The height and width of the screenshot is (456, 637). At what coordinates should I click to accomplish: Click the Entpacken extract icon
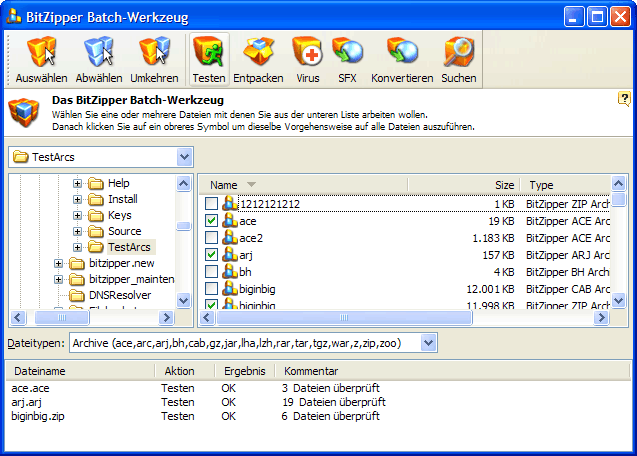coord(259,59)
